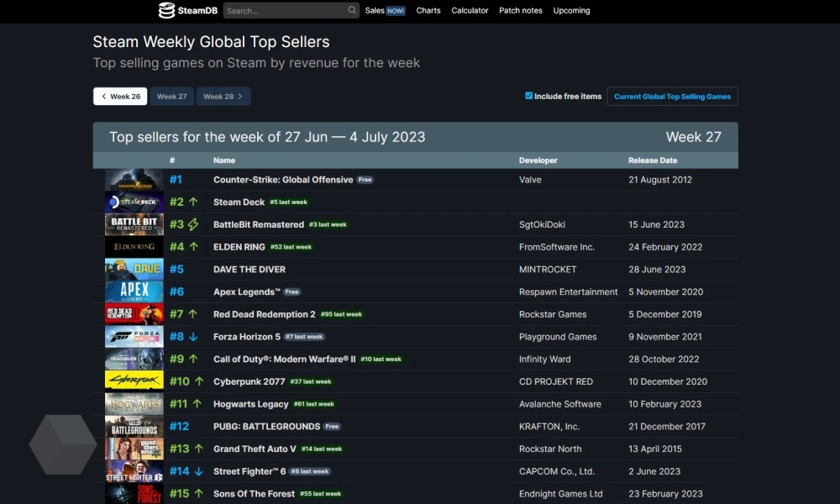Click the ELDEN RING game icon
Screen dimensions: 840x504
pos(134,247)
